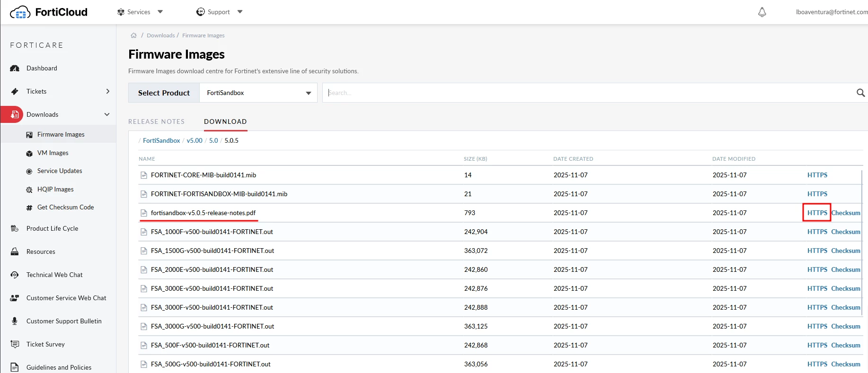
Task: Click the FortiCloud logo icon
Action: (20, 12)
